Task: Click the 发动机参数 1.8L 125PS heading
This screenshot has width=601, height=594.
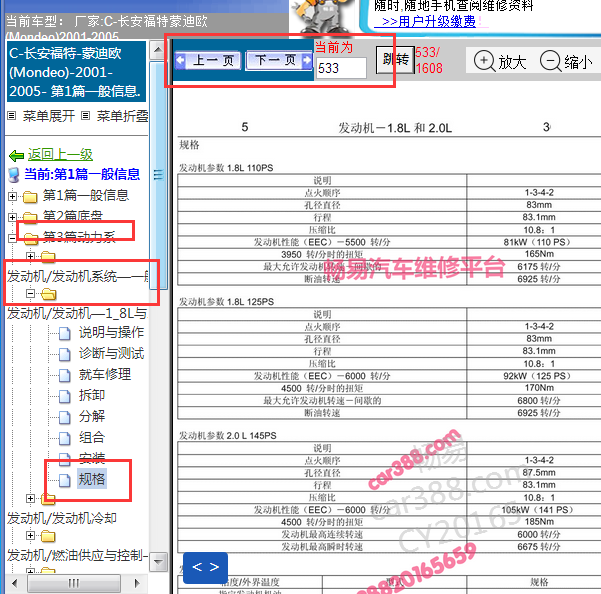Action: (x=226, y=302)
